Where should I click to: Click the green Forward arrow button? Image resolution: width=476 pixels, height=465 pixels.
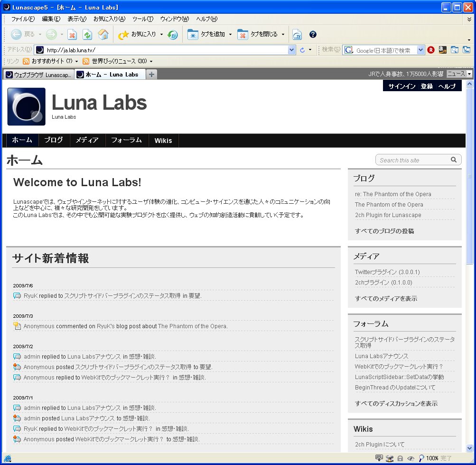click(51, 34)
